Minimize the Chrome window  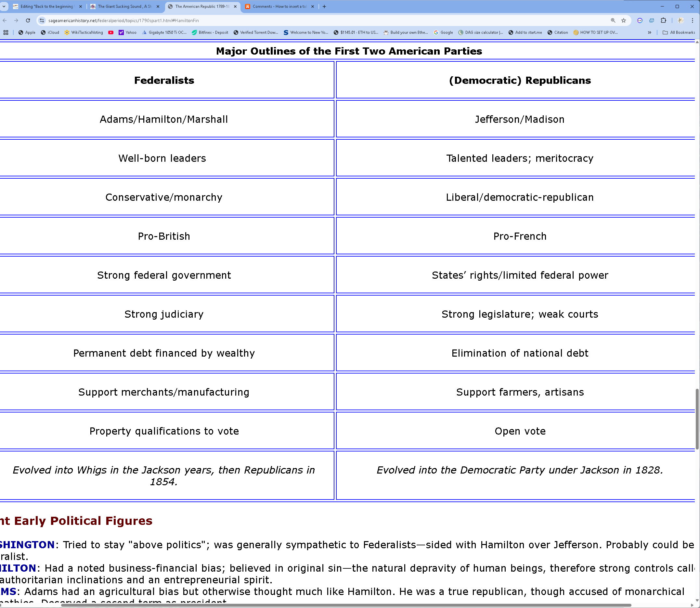(662, 6)
